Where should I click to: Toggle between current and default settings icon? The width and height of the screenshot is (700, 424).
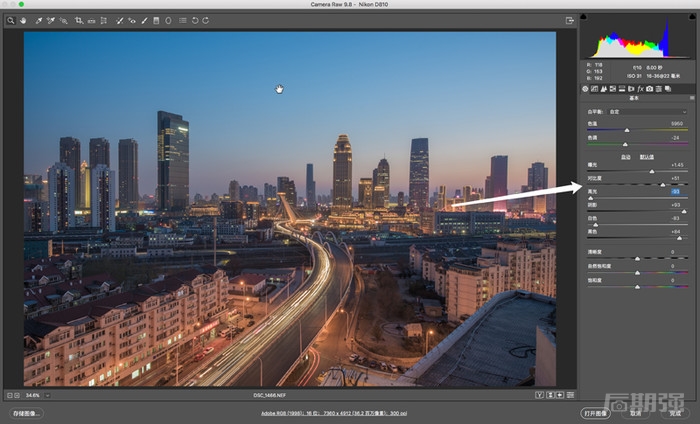point(570,395)
